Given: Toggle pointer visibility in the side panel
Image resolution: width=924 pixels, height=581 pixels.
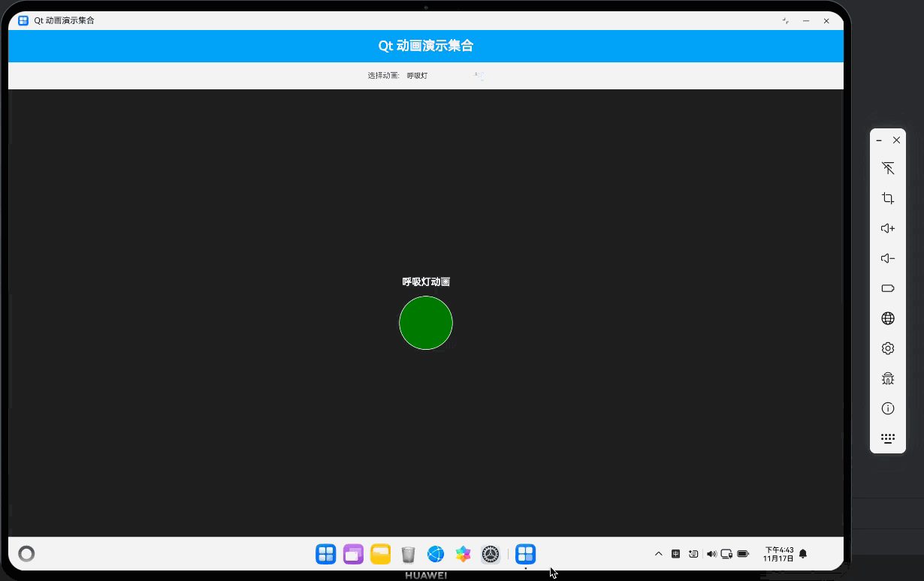Looking at the screenshot, I should 888,168.
